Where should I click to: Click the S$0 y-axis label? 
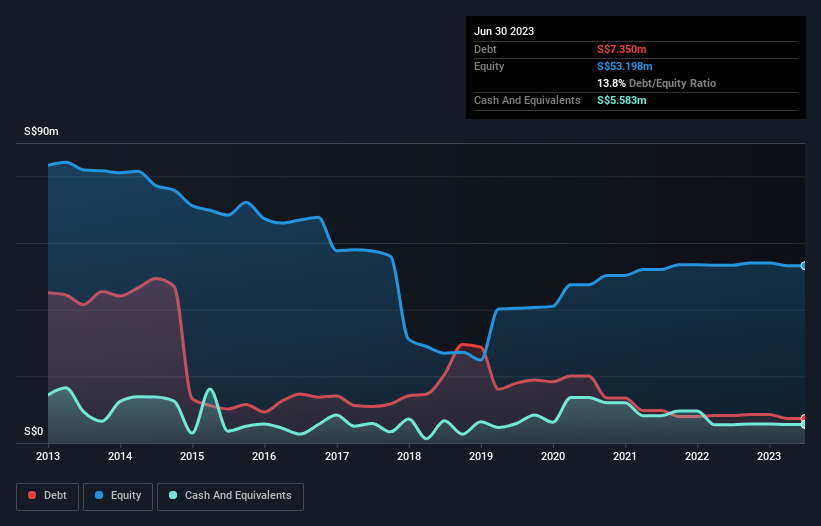pos(34,431)
